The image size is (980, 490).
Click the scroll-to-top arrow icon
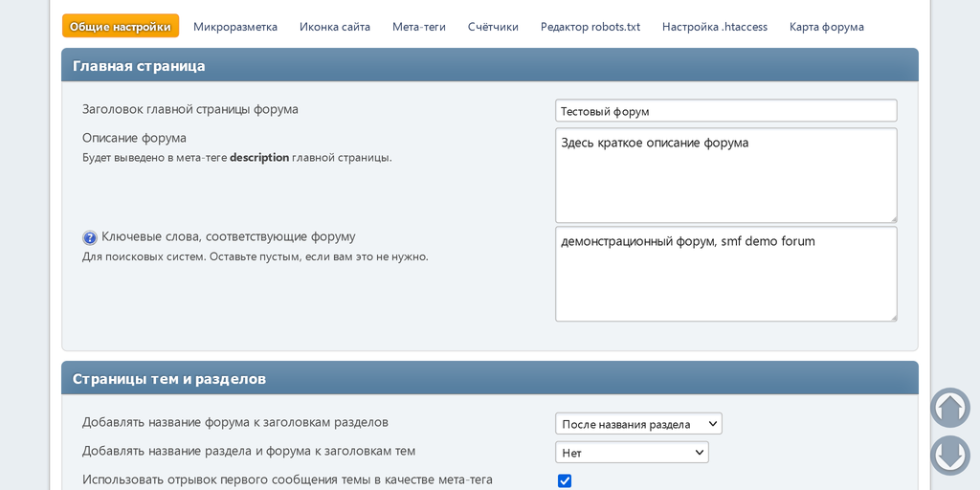coord(949,408)
